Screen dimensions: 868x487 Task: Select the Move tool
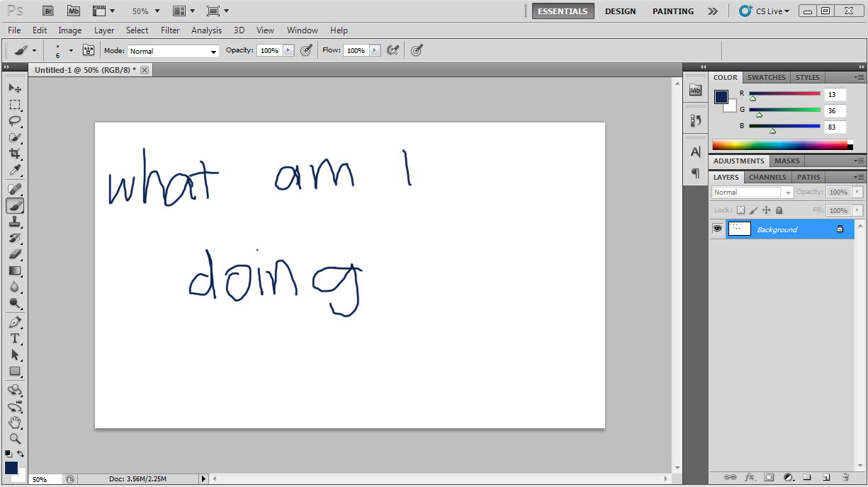15,88
